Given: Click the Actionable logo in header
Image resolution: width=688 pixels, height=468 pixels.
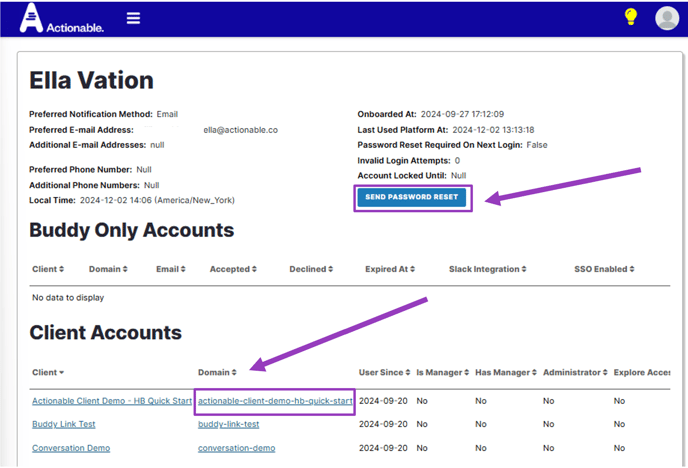Looking at the screenshot, I should coord(61,18).
